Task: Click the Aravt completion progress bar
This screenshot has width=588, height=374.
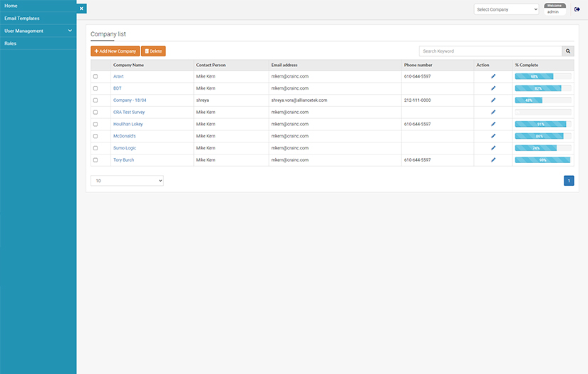Action: (542, 76)
